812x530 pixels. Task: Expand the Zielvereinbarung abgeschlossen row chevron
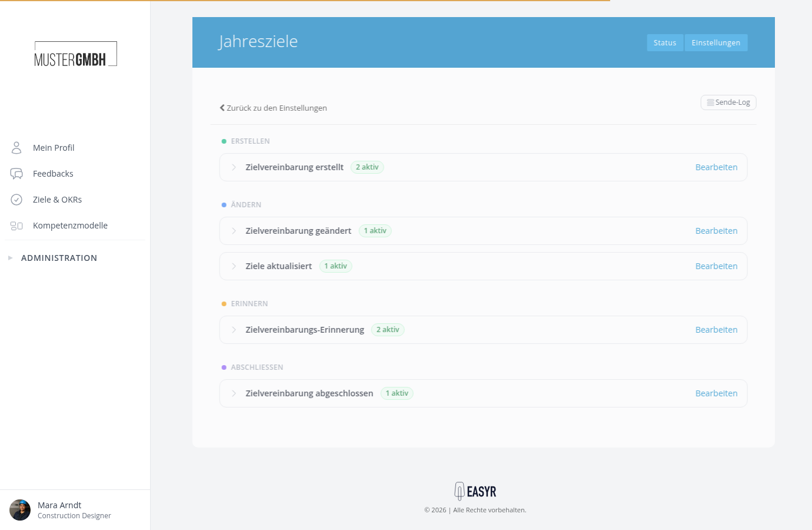tap(234, 393)
